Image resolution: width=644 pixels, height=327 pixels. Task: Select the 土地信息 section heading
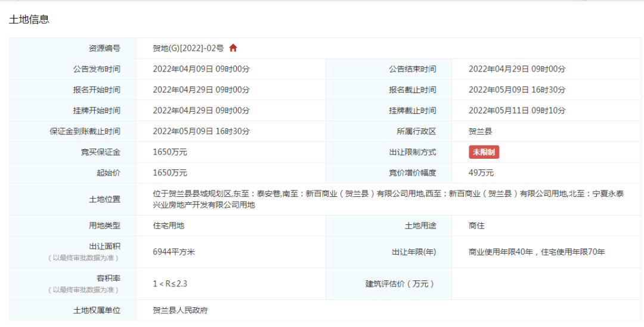click(29, 20)
